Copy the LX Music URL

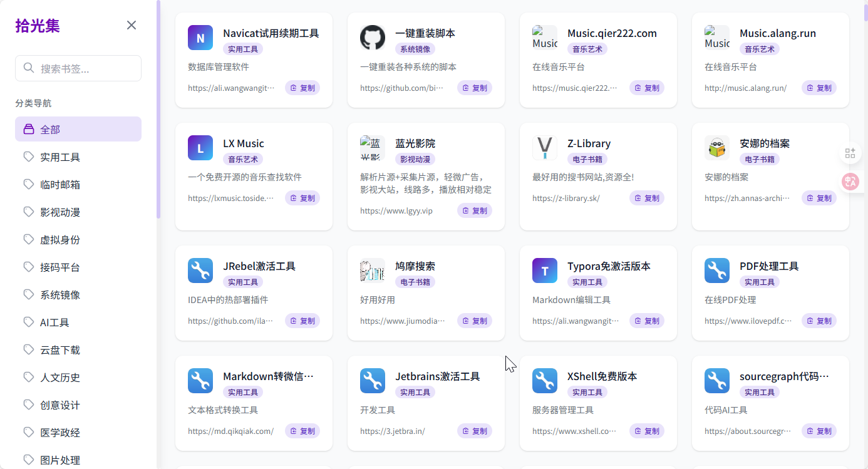[302, 198]
